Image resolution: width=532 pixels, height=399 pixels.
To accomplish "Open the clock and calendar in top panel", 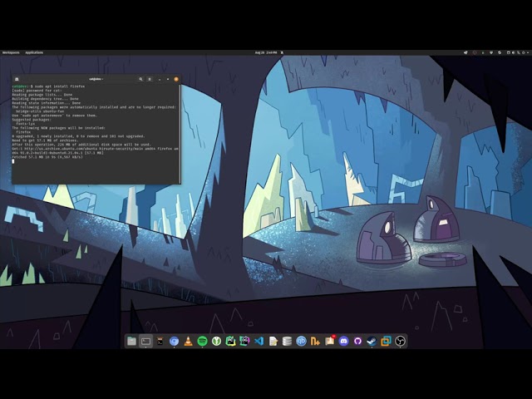I will pyautogui.click(x=266, y=52).
